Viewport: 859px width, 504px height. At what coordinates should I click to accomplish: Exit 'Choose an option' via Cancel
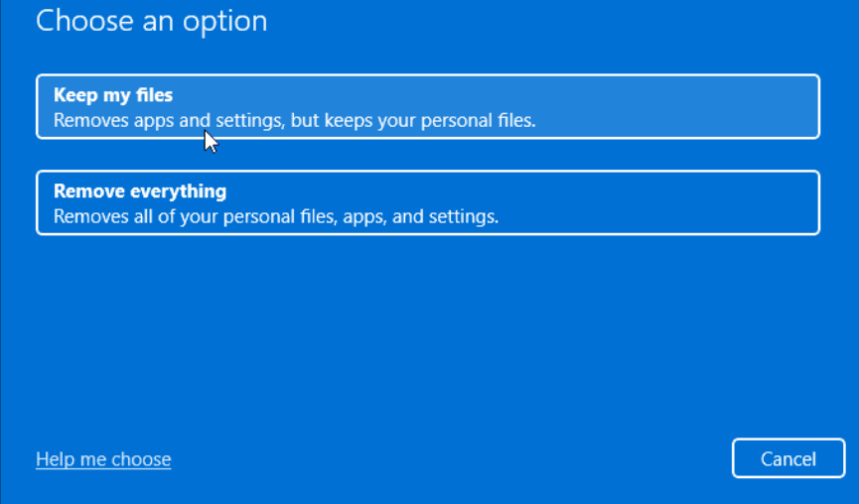[x=787, y=458]
